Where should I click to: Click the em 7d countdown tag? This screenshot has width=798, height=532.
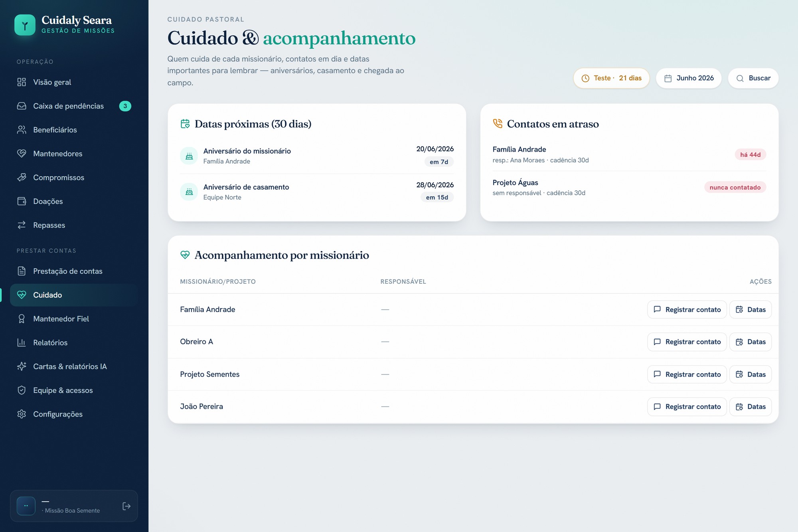[439, 162]
